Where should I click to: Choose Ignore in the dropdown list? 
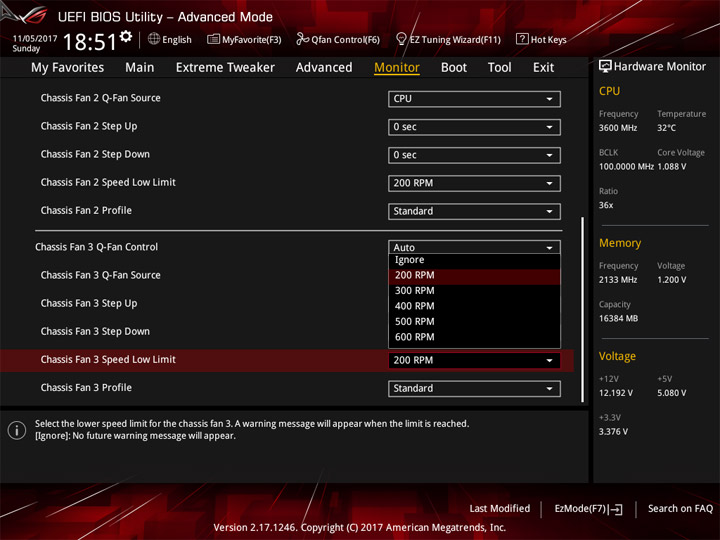pyautogui.click(x=474, y=260)
